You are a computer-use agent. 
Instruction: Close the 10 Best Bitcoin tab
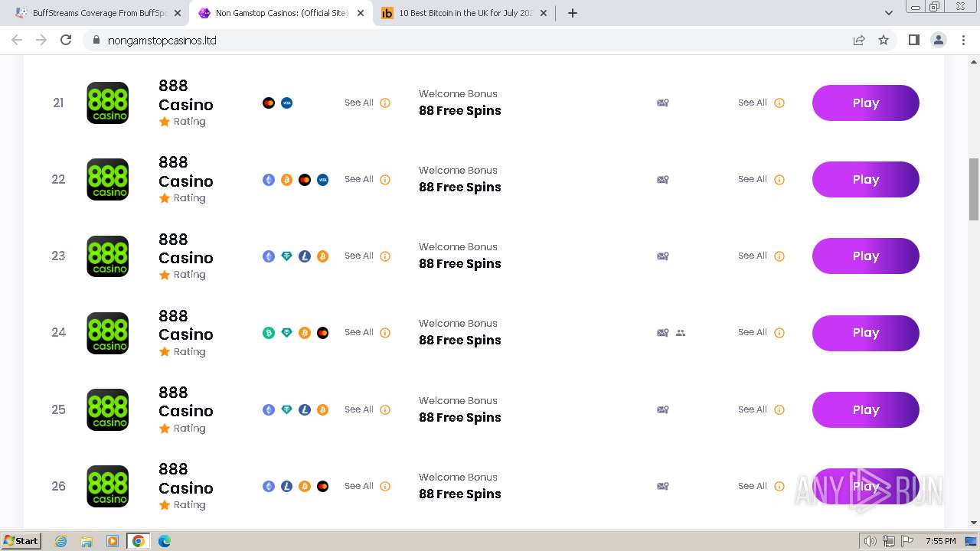543,13
